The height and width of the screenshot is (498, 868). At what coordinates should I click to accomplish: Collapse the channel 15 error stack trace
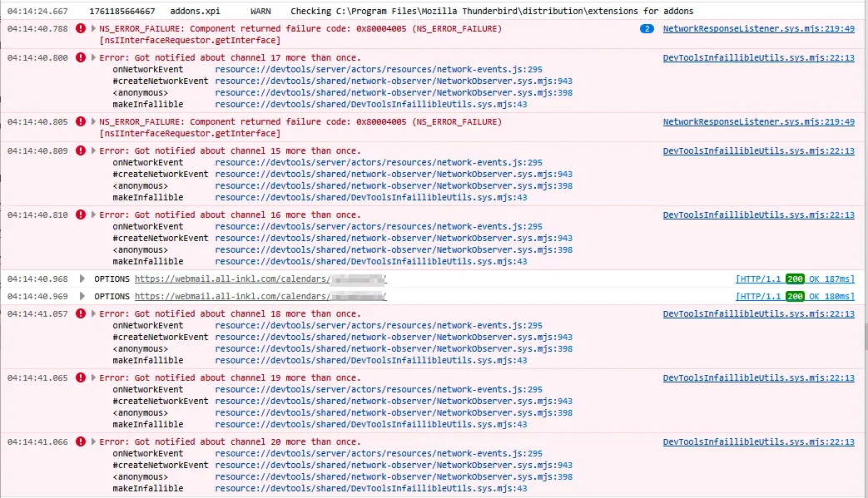tap(93, 150)
